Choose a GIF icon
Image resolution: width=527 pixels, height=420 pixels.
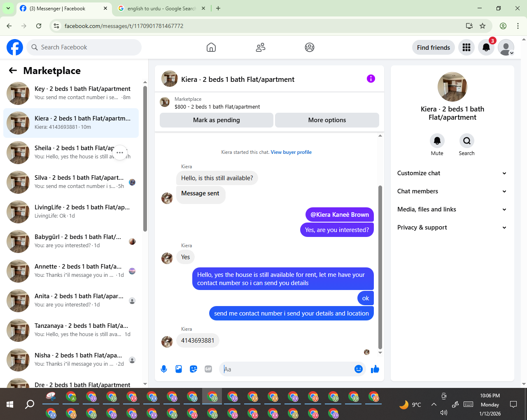tap(208, 369)
